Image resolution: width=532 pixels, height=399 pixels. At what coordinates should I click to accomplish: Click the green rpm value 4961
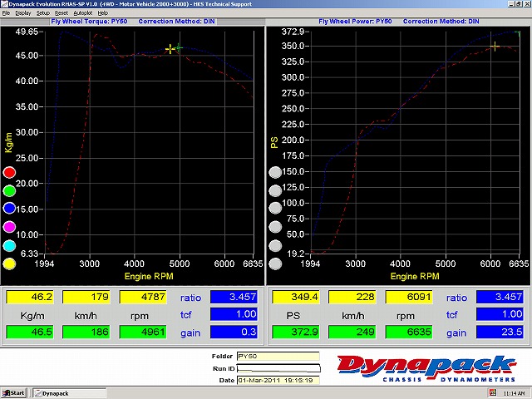pyautogui.click(x=143, y=332)
